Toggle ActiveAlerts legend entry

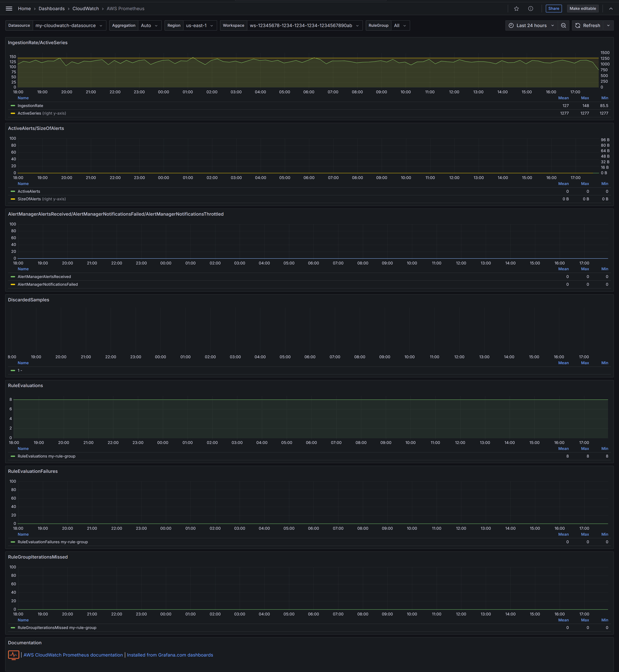point(29,191)
